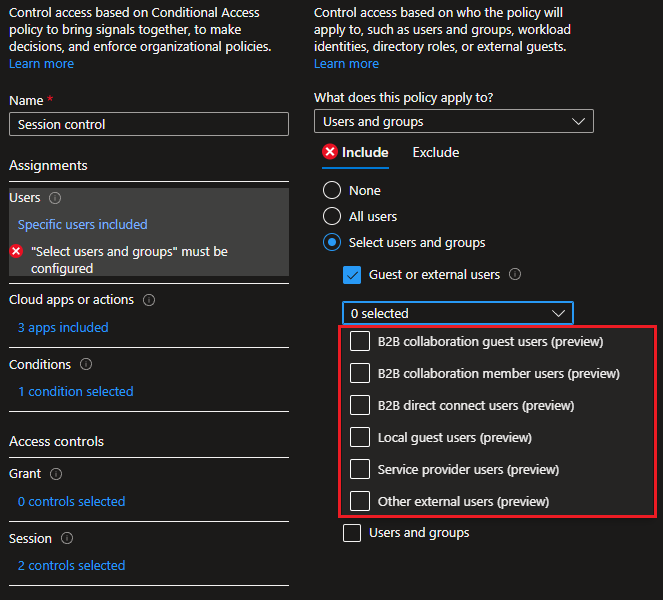Click the info icon next to Grant
This screenshot has width=663, height=600.
point(56,474)
